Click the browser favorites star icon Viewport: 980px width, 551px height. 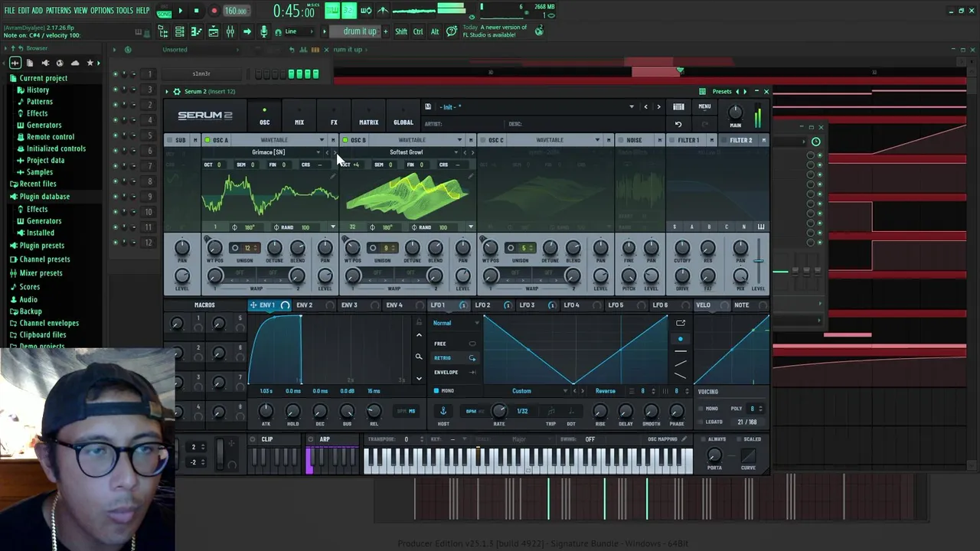point(90,63)
